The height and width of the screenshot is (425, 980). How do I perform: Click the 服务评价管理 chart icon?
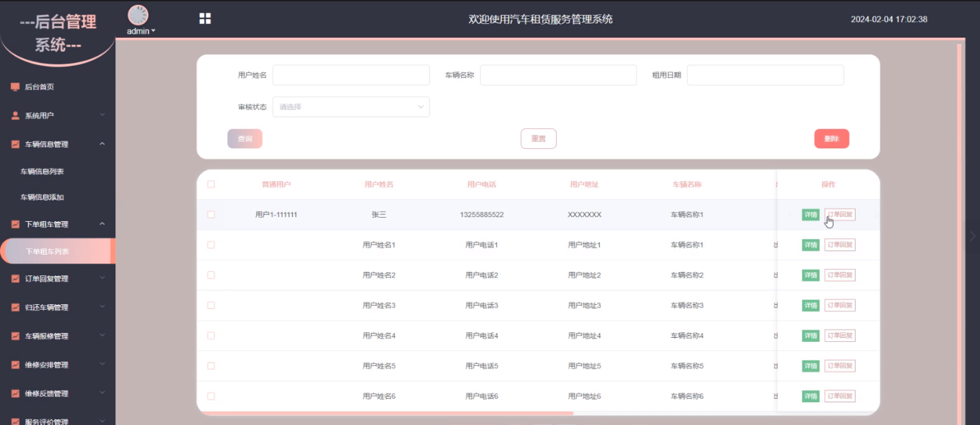[x=15, y=421]
